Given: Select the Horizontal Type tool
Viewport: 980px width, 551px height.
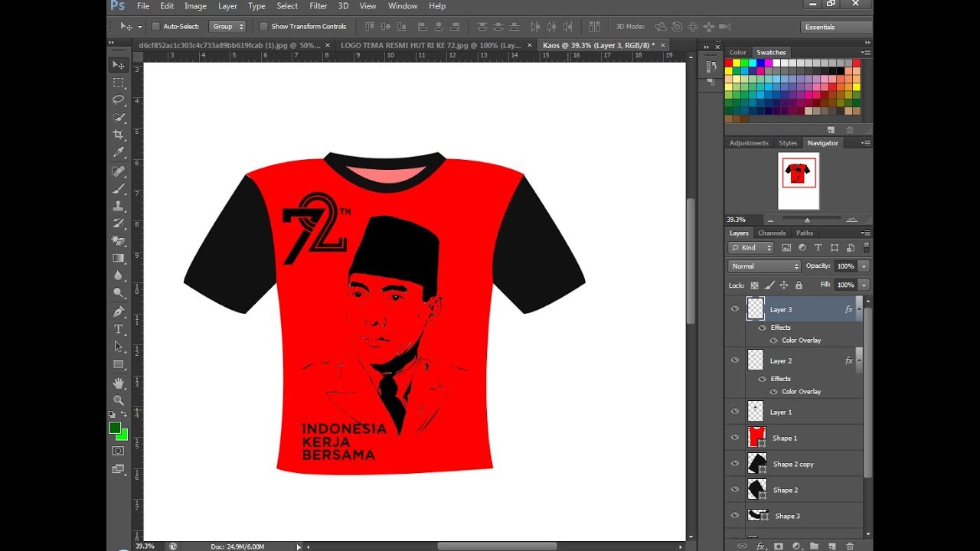Looking at the screenshot, I should (x=118, y=330).
